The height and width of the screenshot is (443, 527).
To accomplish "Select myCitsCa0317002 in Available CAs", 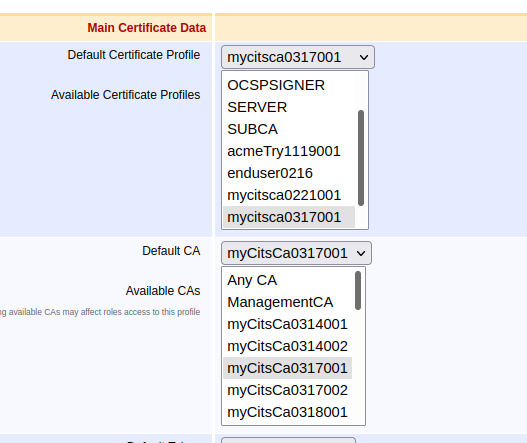I will click(287, 390).
